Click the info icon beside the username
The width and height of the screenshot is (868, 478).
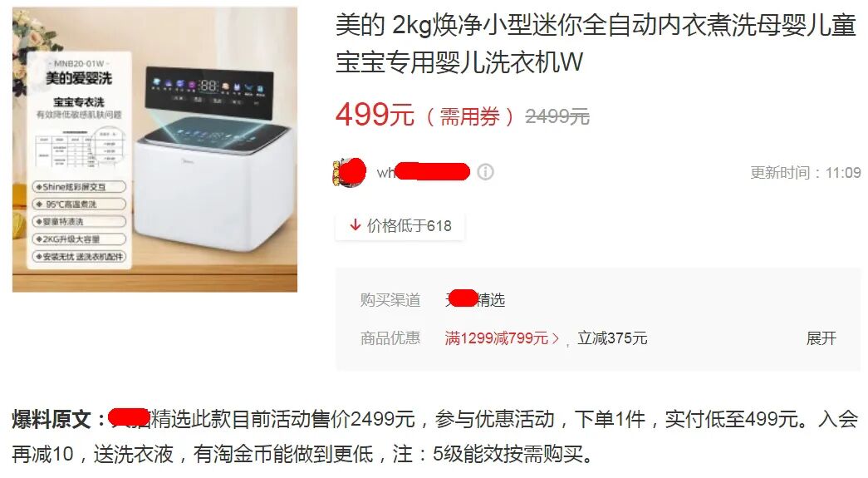485,172
